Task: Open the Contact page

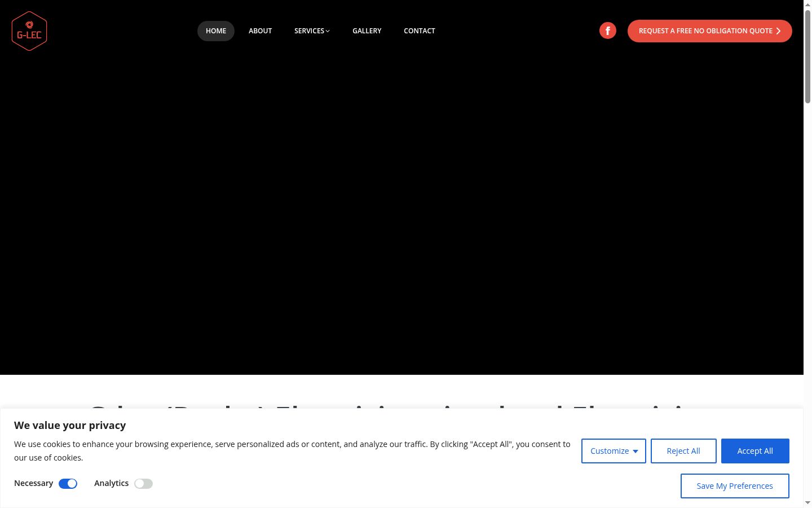Action: pyautogui.click(x=420, y=31)
